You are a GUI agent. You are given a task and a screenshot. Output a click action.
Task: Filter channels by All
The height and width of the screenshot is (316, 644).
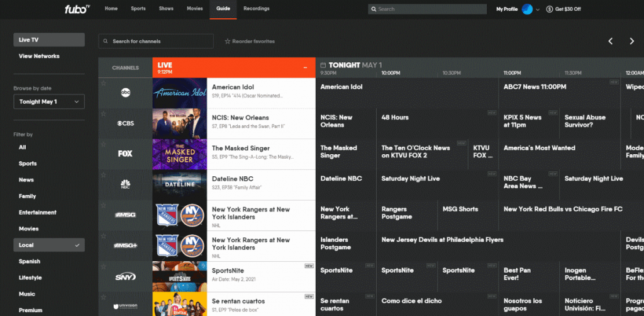tap(22, 147)
